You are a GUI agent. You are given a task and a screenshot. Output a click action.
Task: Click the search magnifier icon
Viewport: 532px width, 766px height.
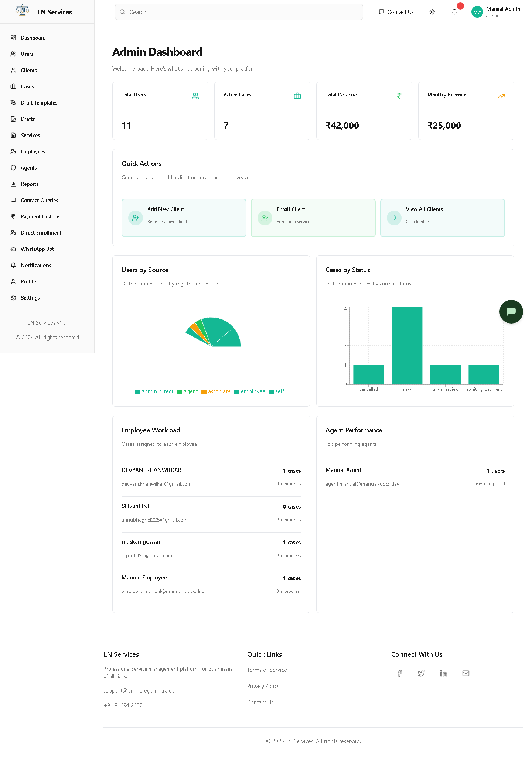pyautogui.click(x=122, y=12)
